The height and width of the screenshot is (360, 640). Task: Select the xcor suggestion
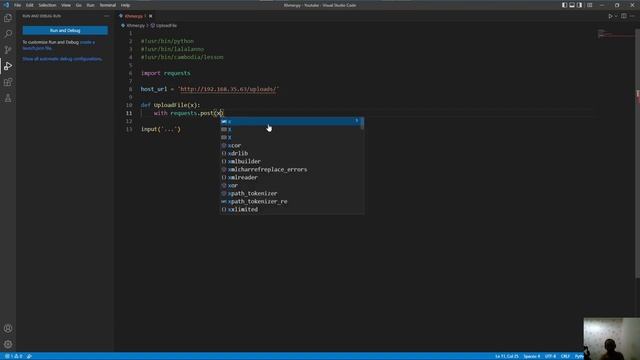coord(292,145)
